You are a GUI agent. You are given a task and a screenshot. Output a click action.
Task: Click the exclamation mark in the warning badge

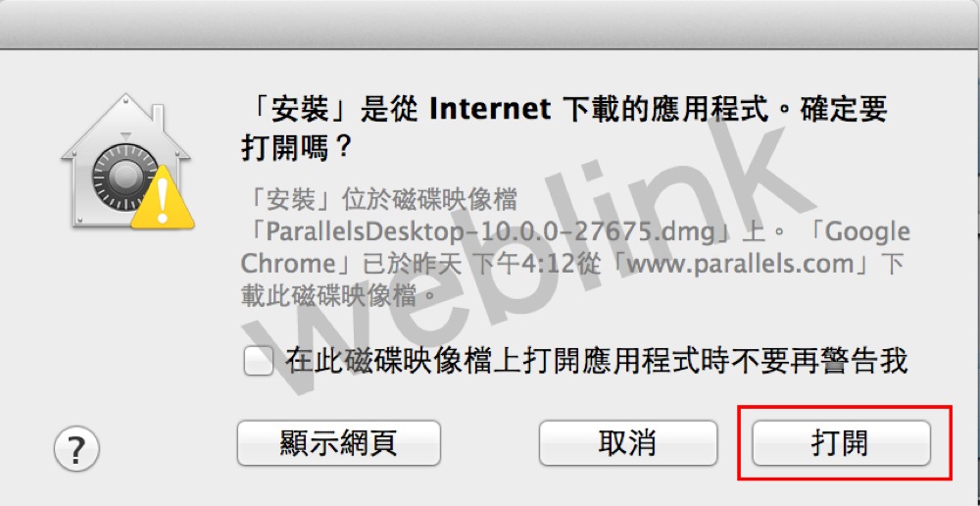pos(163,201)
